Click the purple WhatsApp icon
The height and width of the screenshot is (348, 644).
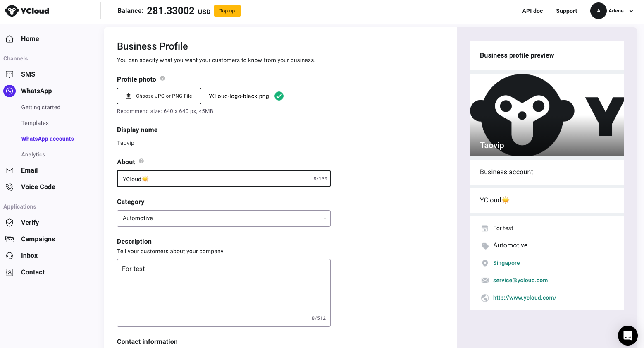tap(10, 91)
